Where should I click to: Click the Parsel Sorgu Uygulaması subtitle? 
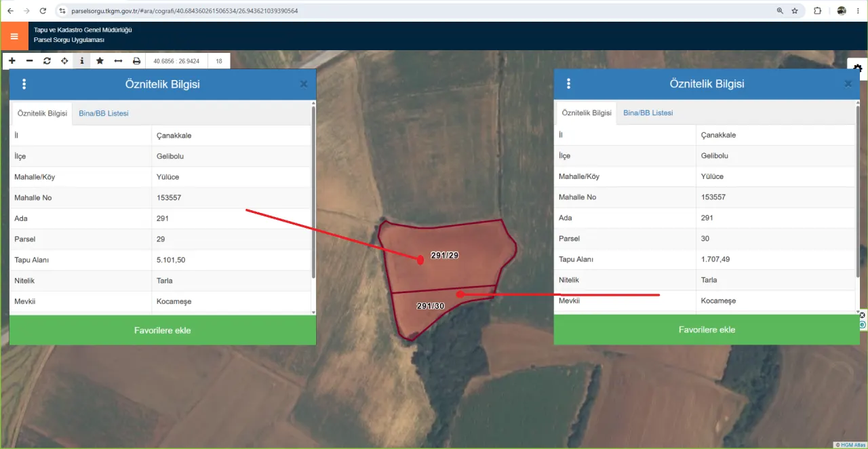[x=69, y=40]
